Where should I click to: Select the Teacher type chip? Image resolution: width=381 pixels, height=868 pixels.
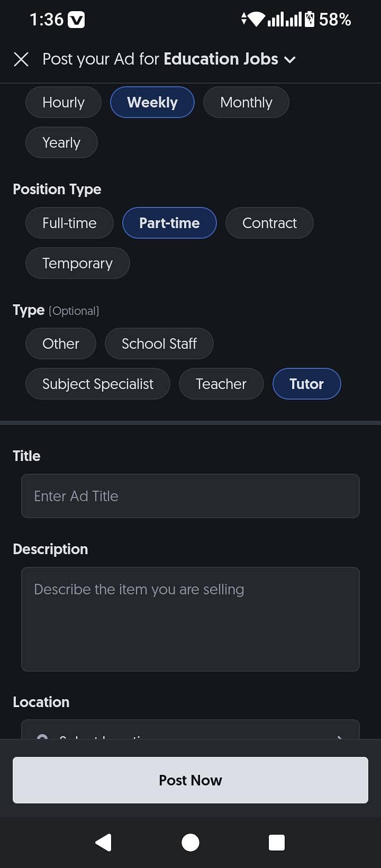[x=221, y=384]
